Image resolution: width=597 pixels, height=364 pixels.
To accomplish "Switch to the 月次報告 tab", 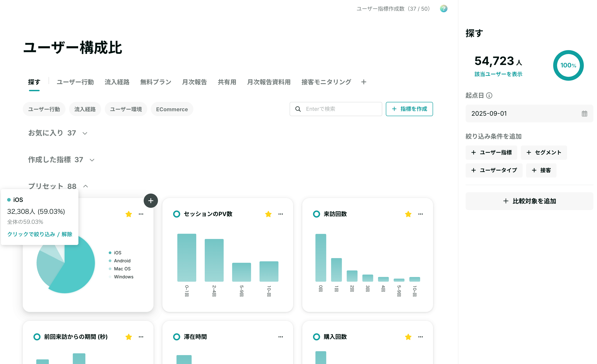I will (194, 82).
